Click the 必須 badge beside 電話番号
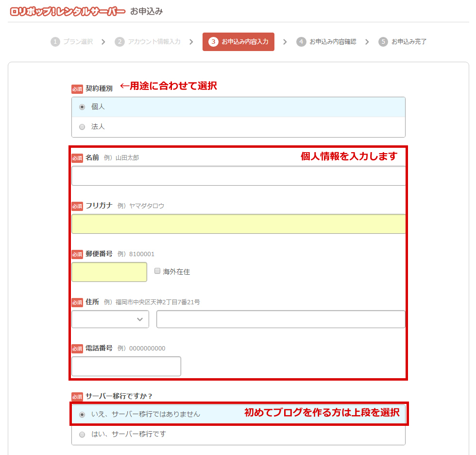Screen dimensions: 476x455 77,349
